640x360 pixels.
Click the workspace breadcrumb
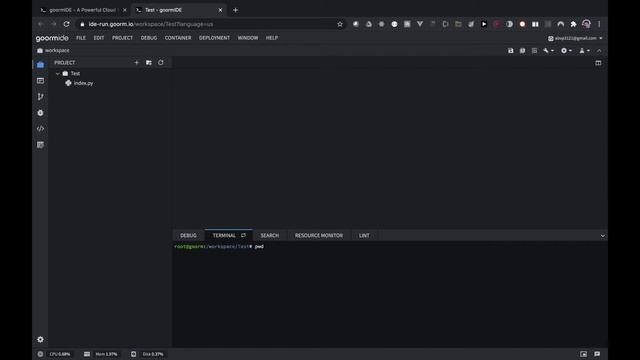(x=53, y=51)
